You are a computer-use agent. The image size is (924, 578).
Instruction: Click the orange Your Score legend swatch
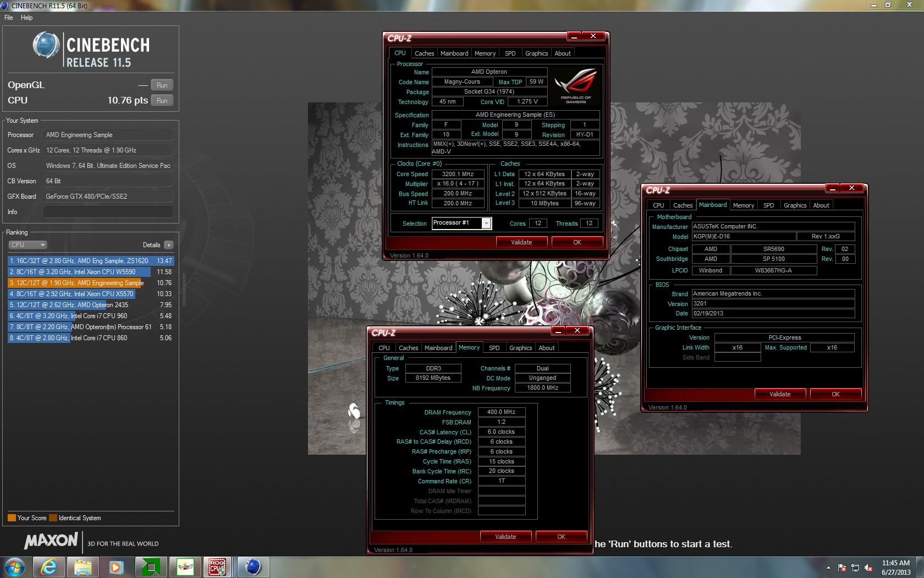point(12,518)
